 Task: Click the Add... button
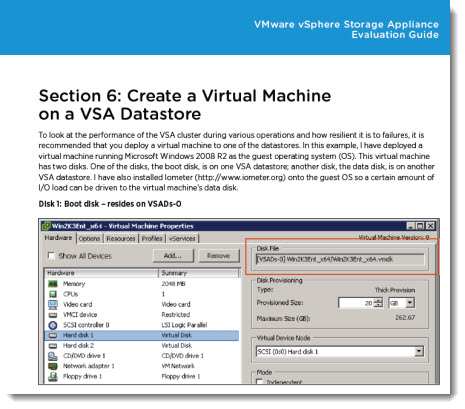[x=173, y=256]
